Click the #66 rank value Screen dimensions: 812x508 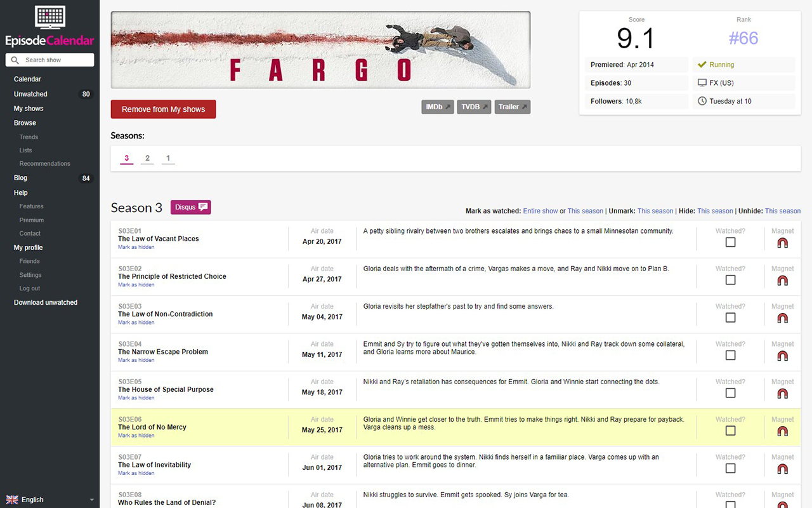tap(743, 39)
